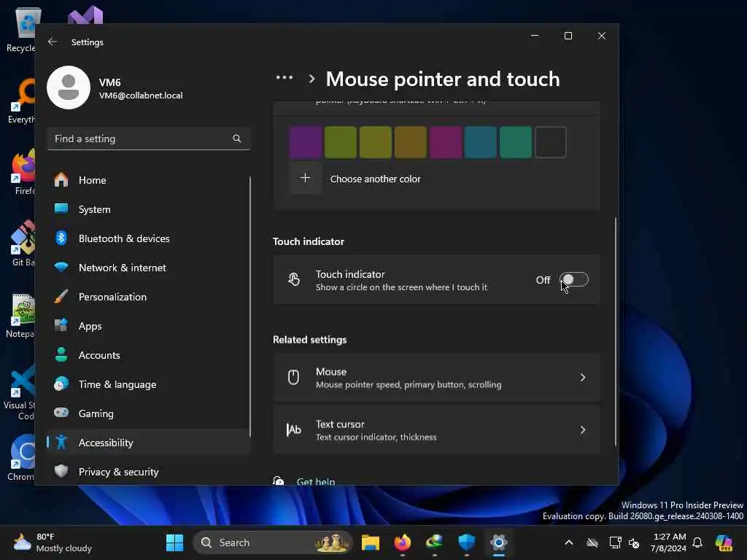This screenshot has height=560, width=747.
Task: Click the settings content vertical scrollbar
Action: pos(616,332)
